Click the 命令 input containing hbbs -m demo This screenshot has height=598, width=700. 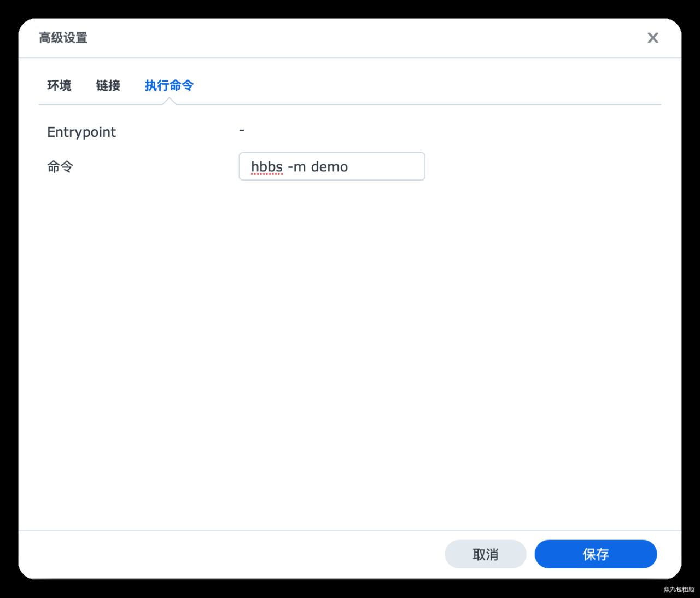pyautogui.click(x=332, y=166)
